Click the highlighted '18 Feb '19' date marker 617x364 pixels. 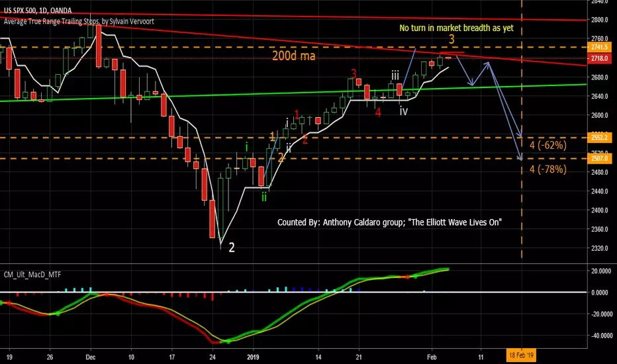coord(521,356)
